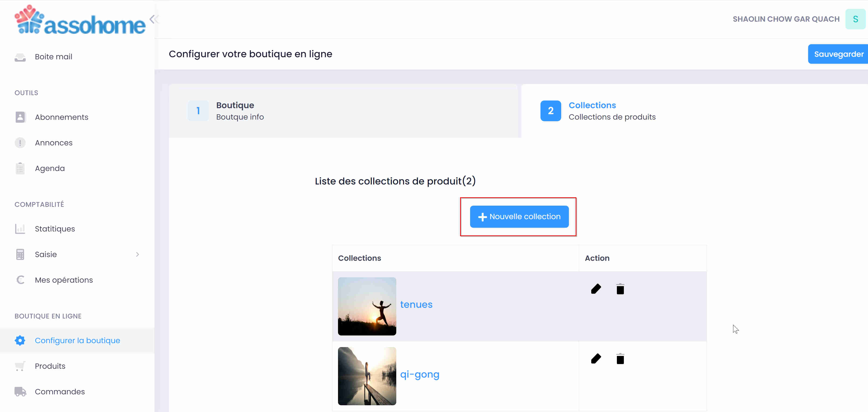Delete the tenues collection with trash icon
The width and height of the screenshot is (868, 412).
tap(620, 289)
